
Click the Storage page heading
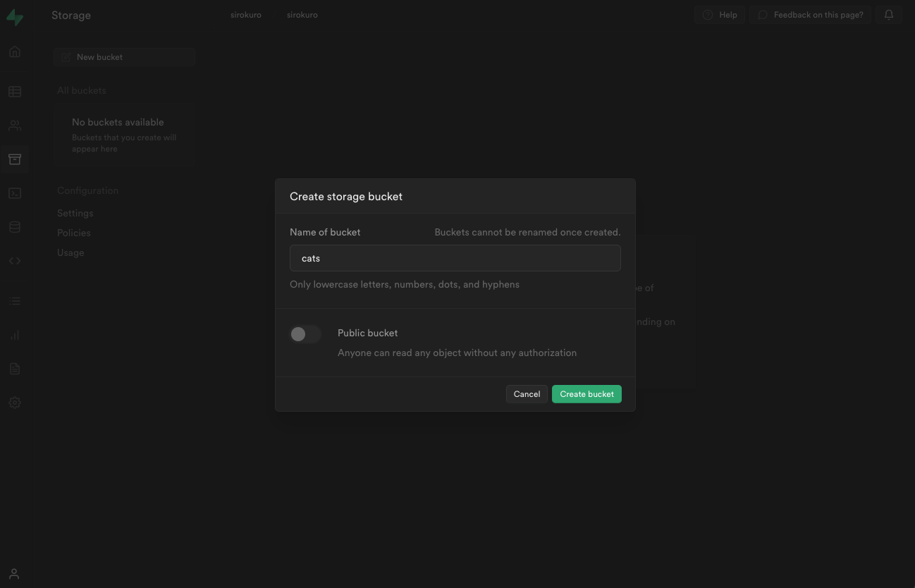point(71,15)
